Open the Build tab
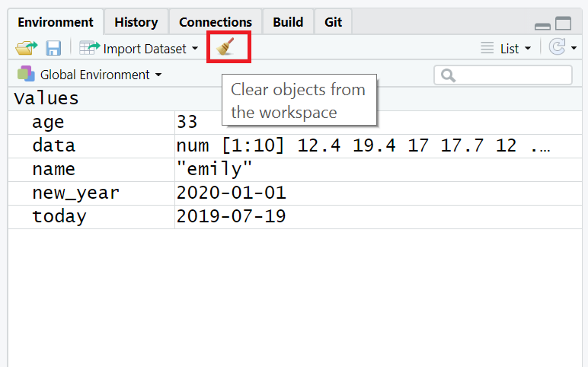Image resolution: width=588 pixels, height=367 pixels. [288, 22]
